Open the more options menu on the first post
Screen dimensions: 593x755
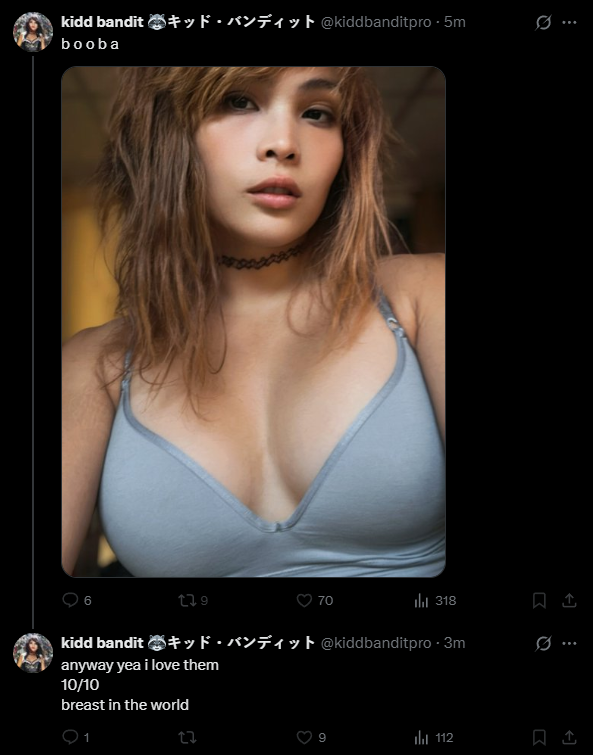(x=569, y=23)
